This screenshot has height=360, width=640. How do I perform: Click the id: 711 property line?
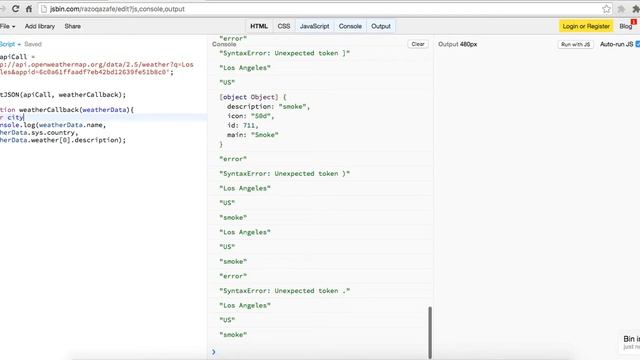click(x=242, y=125)
